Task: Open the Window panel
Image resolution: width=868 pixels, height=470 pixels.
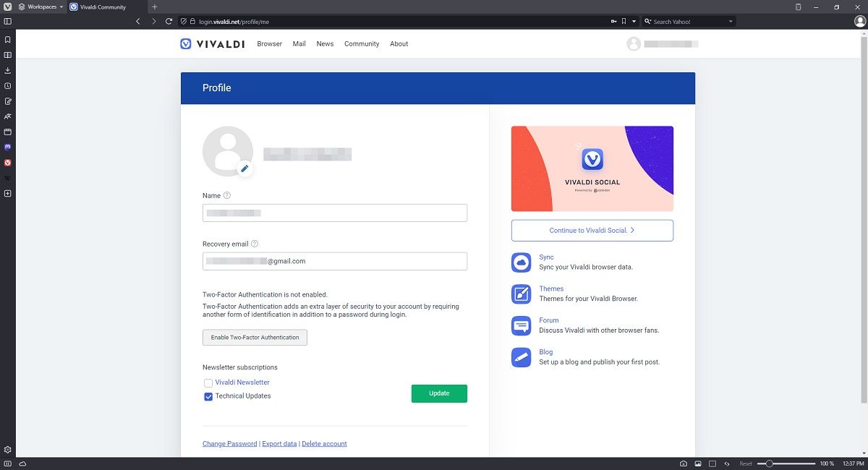Action: pyautogui.click(x=7, y=132)
